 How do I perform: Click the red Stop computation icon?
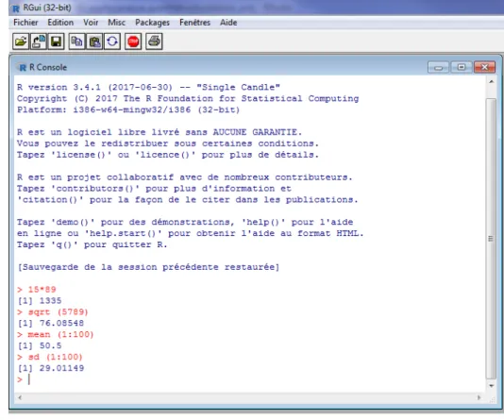coord(133,42)
